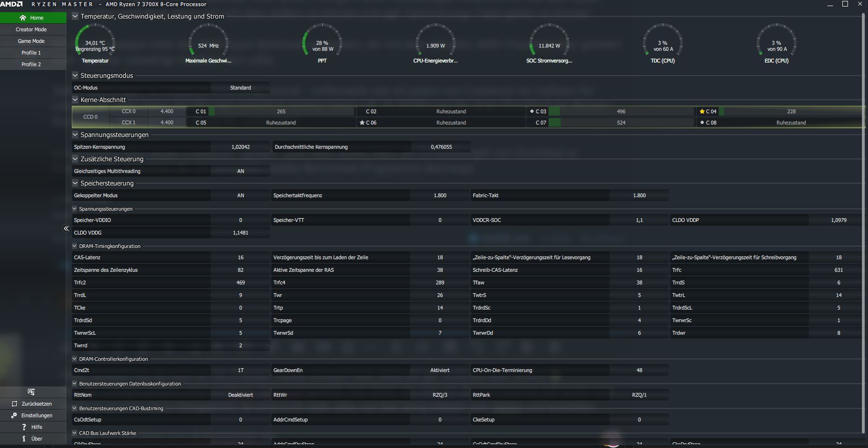
Task: Click the Gekoppelter Modus value AN
Action: coord(241,195)
